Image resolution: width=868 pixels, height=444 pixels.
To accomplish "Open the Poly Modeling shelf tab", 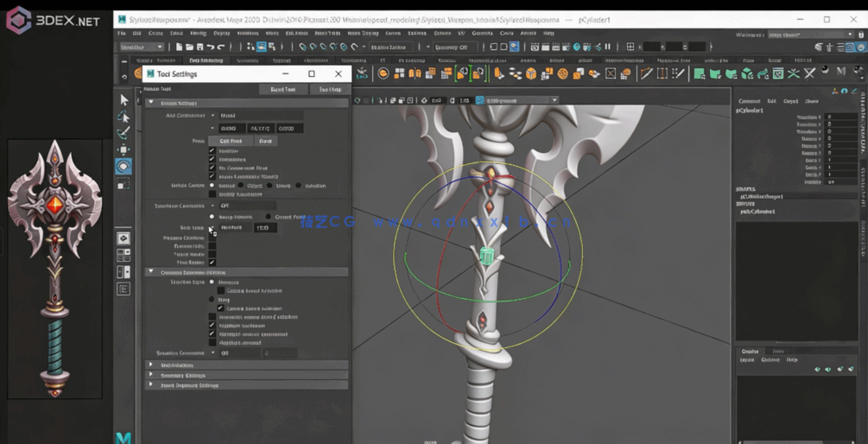I will [206, 60].
